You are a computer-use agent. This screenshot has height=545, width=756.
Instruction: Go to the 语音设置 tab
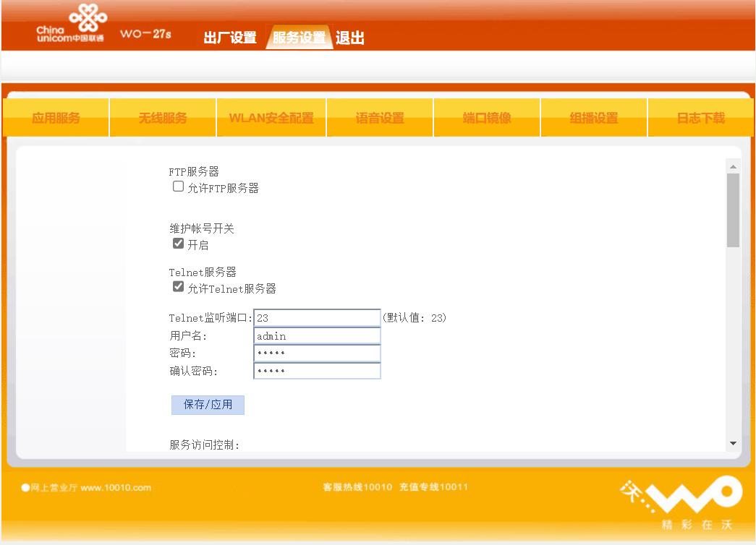[378, 116]
